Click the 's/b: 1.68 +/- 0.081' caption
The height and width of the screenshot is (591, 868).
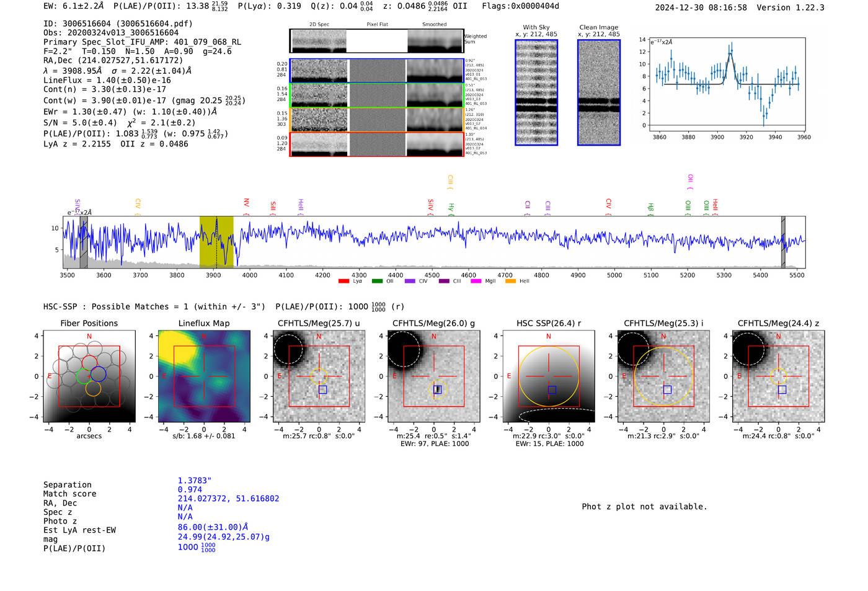204,436
